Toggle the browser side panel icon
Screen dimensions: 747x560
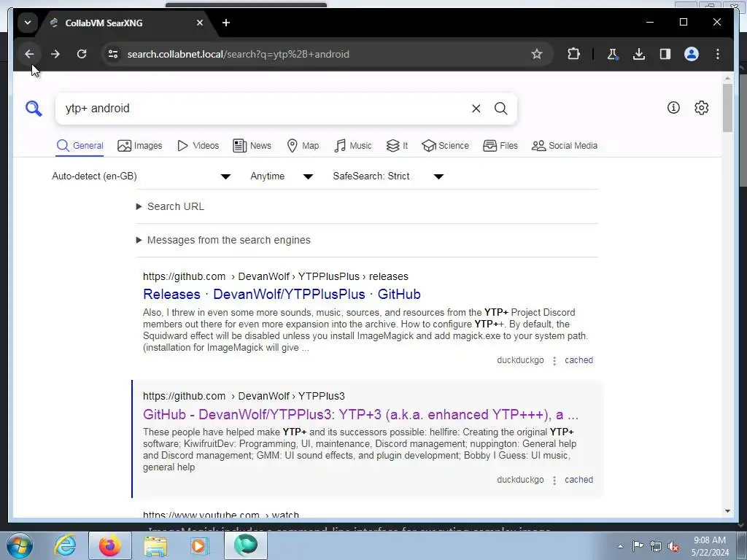pos(665,54)
